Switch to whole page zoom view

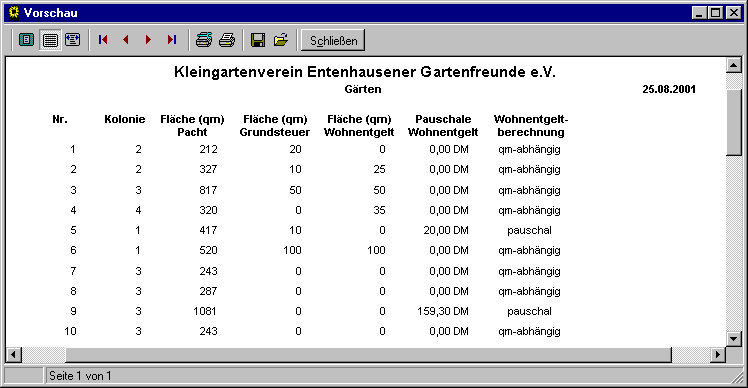click(26, 40)
